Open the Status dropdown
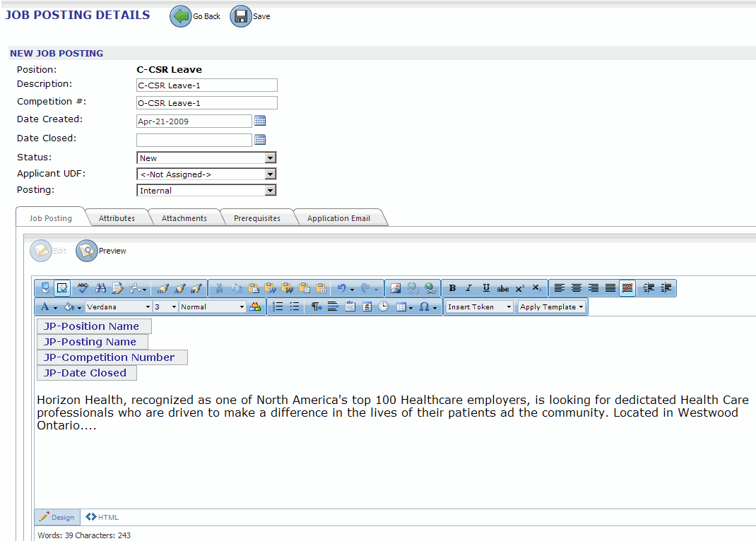 pos(206,158)
